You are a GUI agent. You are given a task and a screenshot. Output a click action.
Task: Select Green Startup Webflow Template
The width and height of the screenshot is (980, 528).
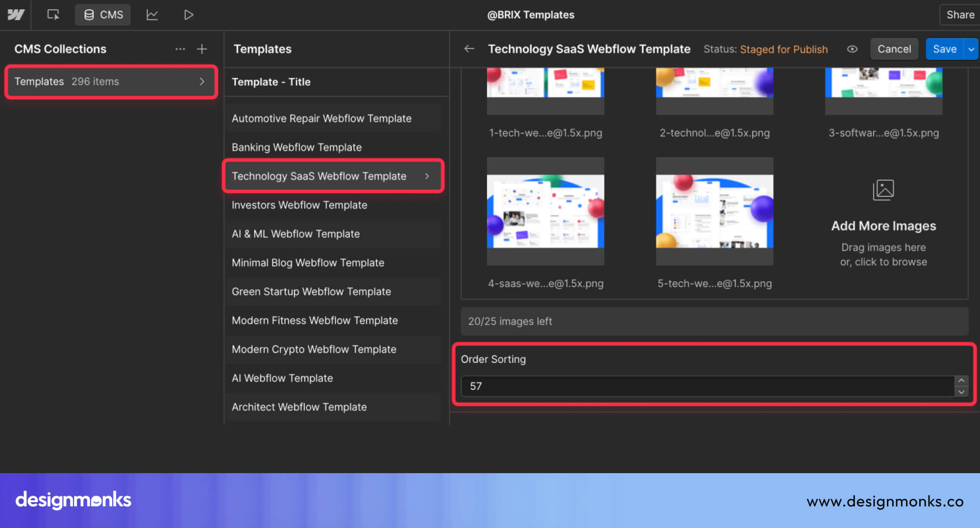(333, 292)
